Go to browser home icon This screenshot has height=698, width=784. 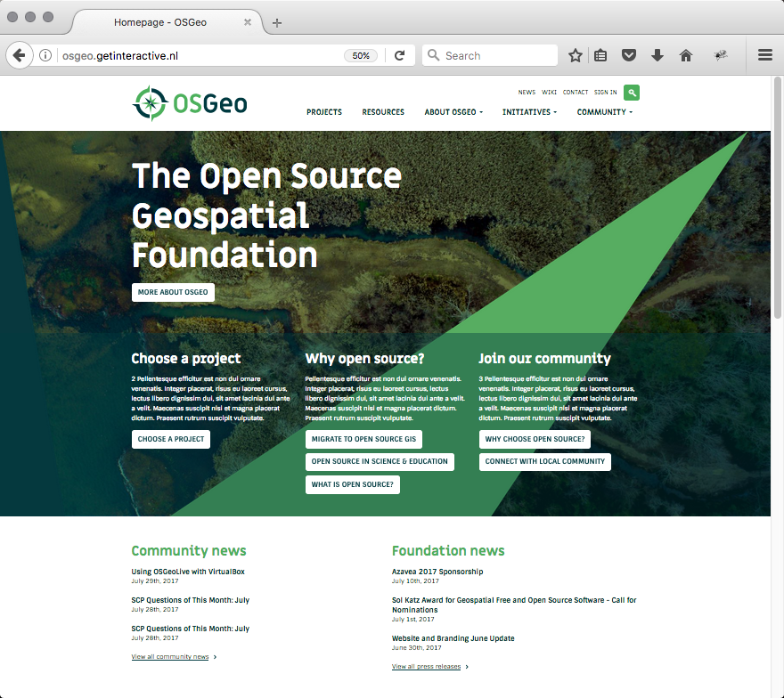685,55
